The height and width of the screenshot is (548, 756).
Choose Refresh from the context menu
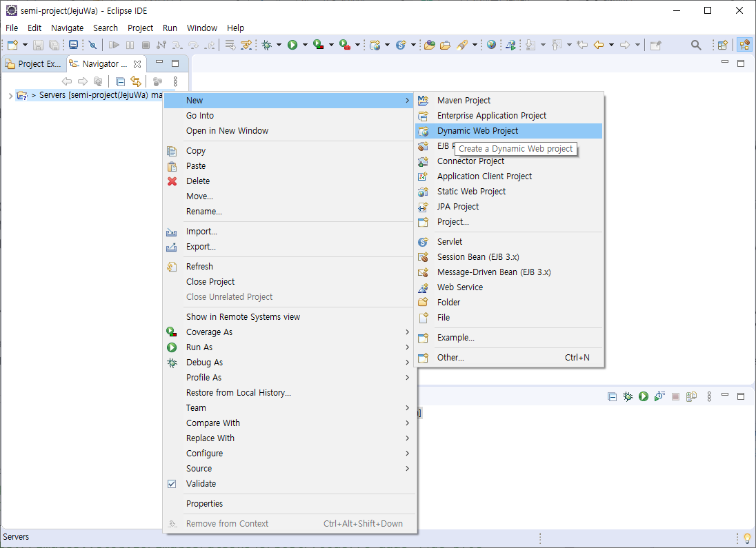pyautogui.click(x=289, y=267)
